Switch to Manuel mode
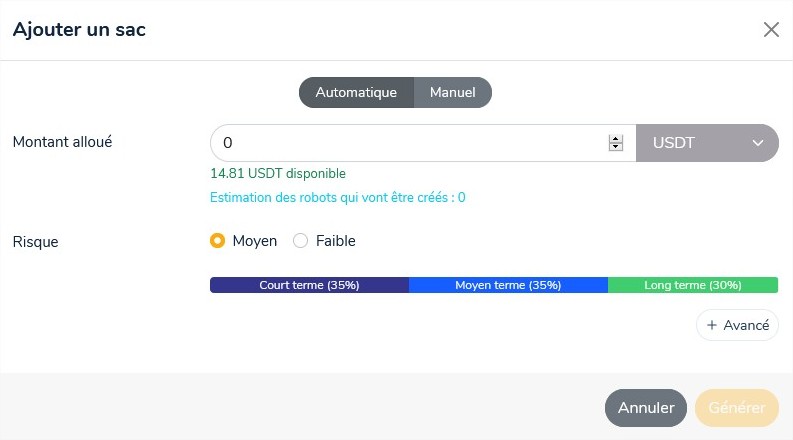Image resolution: width=793 pixels, height=440 pixels. [453, 92]
